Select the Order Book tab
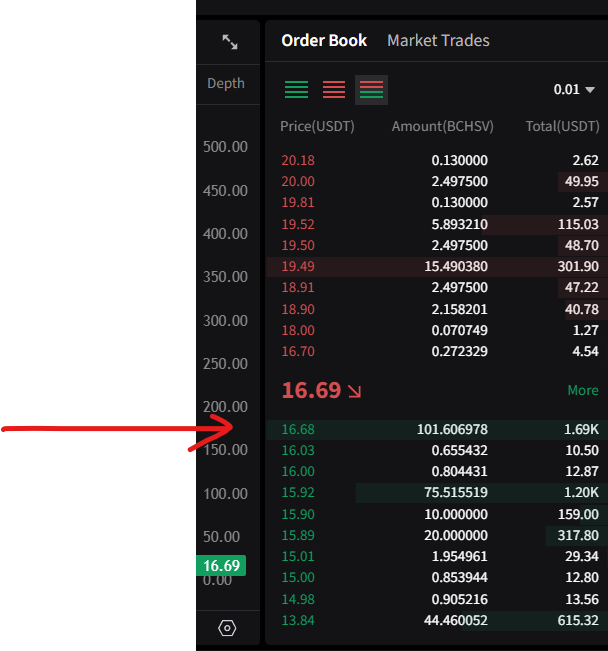This screenshot has width=608, height=651. pos(324,41)
